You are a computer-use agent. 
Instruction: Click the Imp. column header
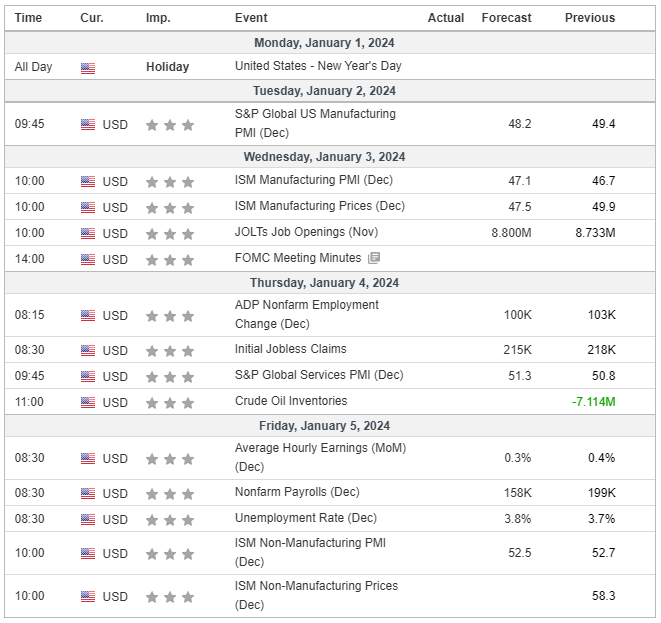point(158,18)
